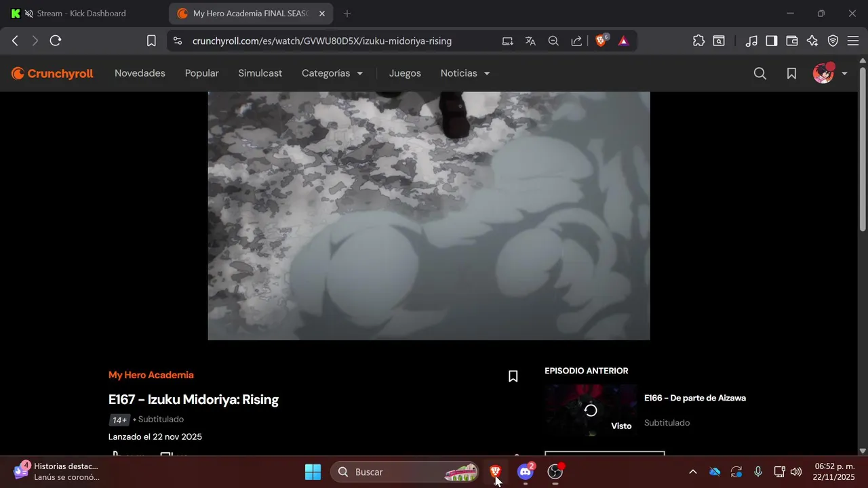Open the My Hero Academia series link
This screenshot has width=868, height=488.
[151, 375]
